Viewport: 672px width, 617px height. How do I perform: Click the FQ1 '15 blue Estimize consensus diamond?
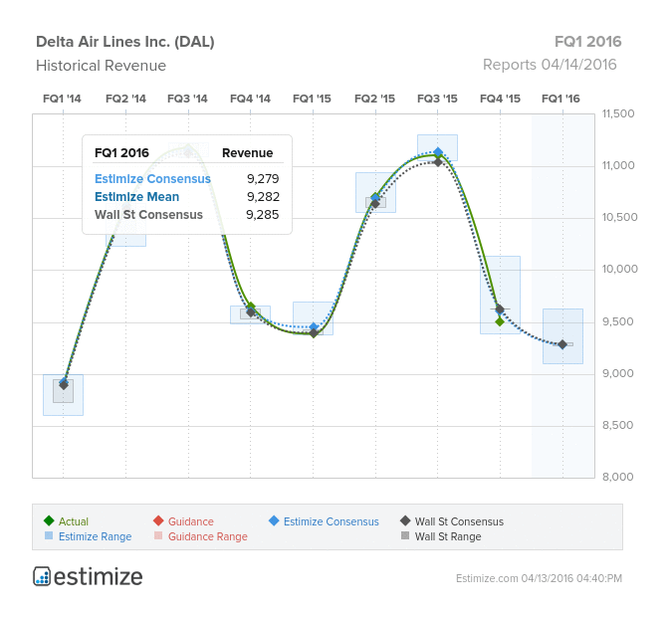click(314, 327)
